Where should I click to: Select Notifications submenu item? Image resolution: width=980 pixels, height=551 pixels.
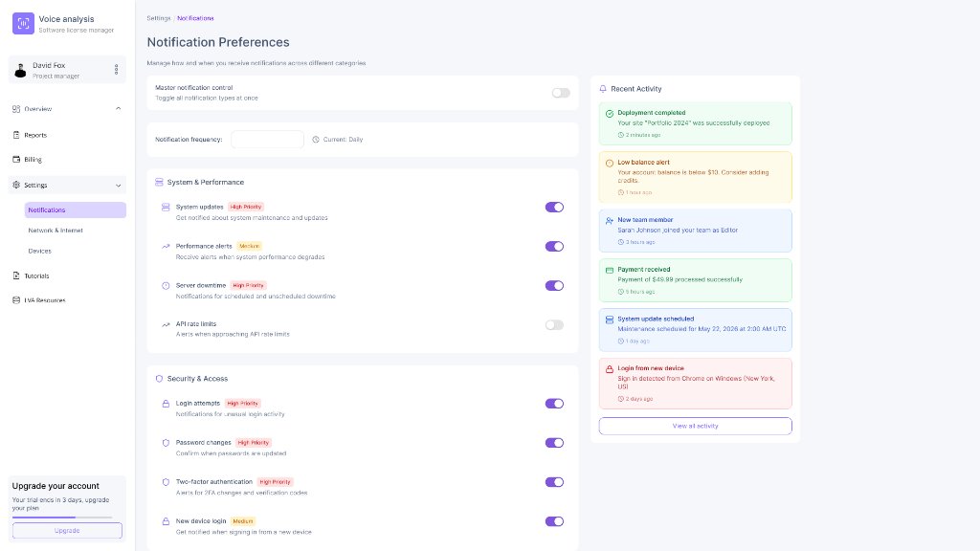[x=75, y=209]
